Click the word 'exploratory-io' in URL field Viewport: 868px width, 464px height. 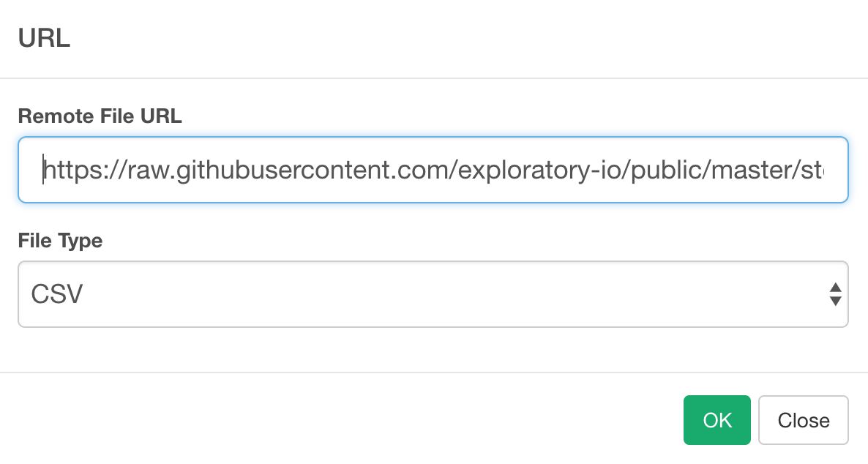(539, 170)
